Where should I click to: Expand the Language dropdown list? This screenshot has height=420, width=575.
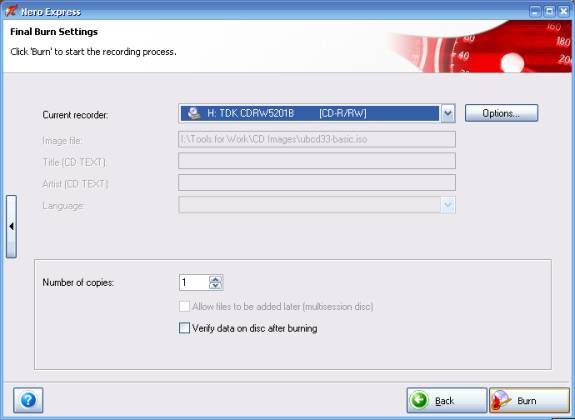point(448,205)
